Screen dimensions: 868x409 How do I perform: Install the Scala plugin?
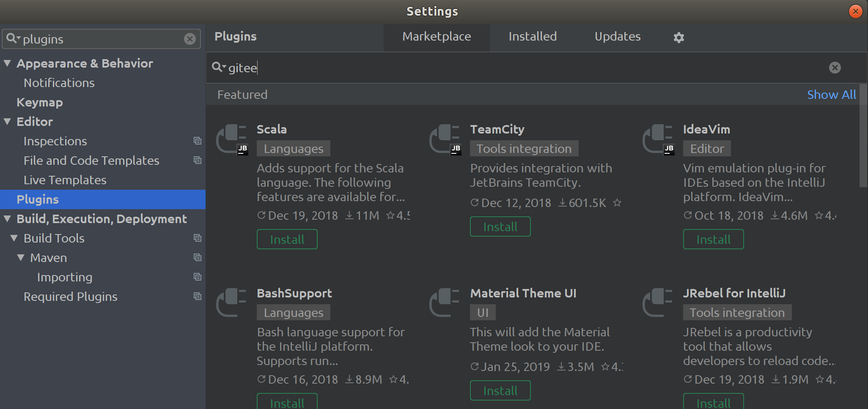(287, 239)
